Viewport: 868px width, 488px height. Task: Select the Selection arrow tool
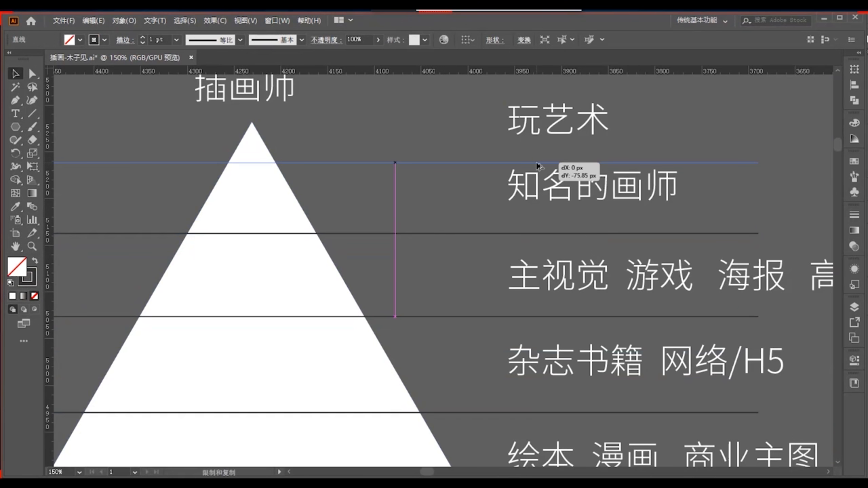pos(15,73)
